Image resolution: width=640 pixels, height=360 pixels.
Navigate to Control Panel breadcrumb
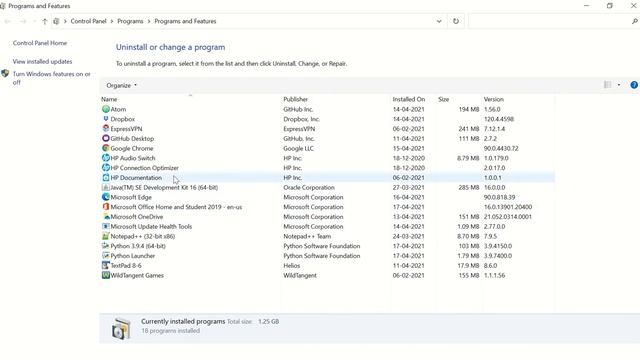[x=88, y=21]
